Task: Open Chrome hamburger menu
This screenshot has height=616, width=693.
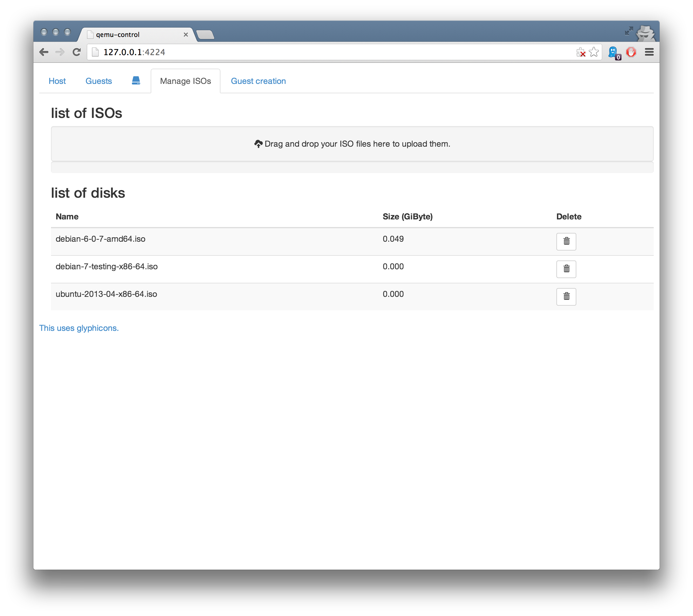Action: 649,52
